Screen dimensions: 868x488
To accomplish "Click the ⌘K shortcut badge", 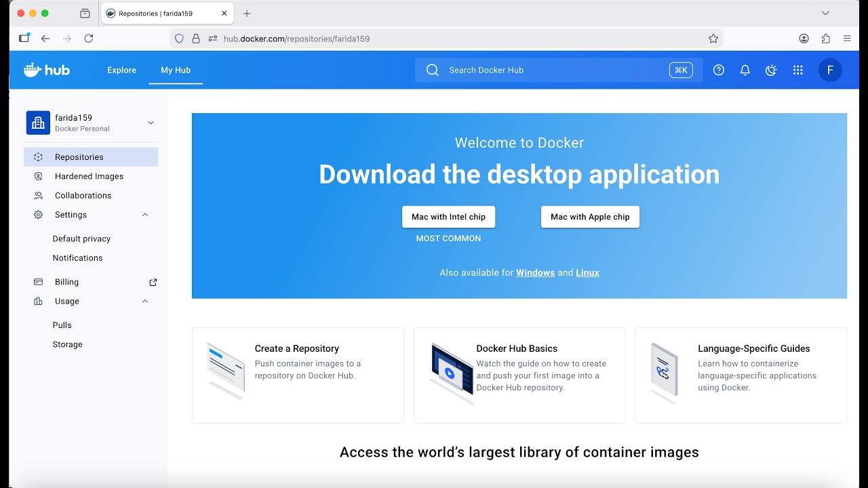I will click(681, 70).
